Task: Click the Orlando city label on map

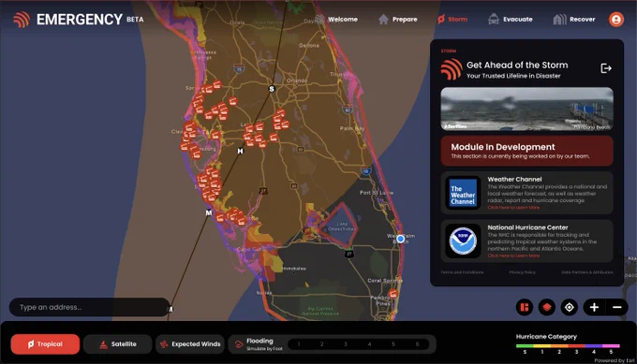Action: point(297,80)
